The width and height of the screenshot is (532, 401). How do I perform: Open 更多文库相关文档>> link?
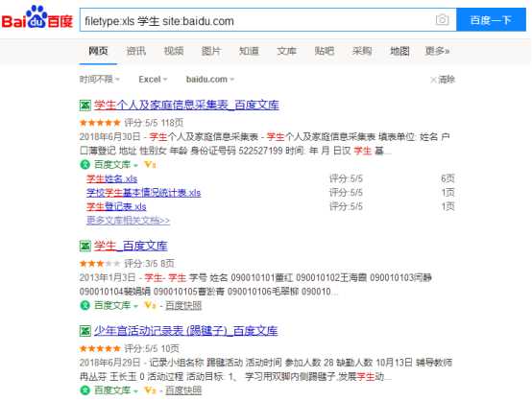pyautogui.click(x=129, y=221)
